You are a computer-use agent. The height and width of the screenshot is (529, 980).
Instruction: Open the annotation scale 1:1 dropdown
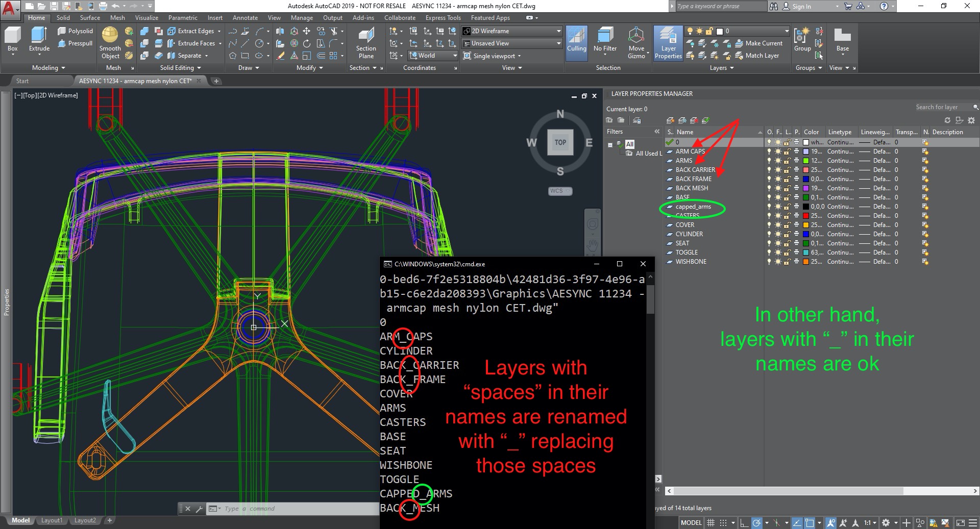click(x=870, y=523)
